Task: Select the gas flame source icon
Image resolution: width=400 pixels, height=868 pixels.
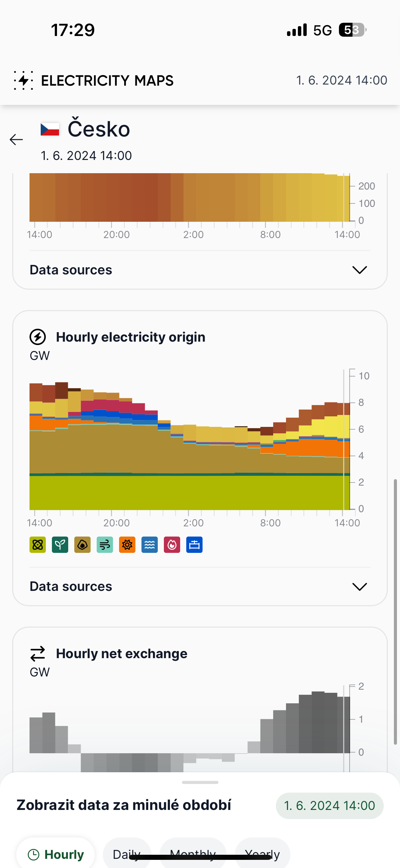Action: point(172,545)
